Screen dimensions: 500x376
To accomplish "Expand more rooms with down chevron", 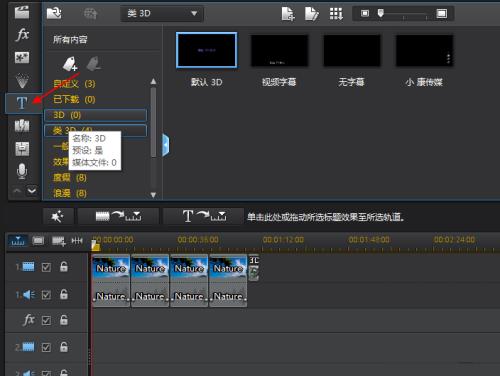I will pyautogui.click(x=32, y=191).
